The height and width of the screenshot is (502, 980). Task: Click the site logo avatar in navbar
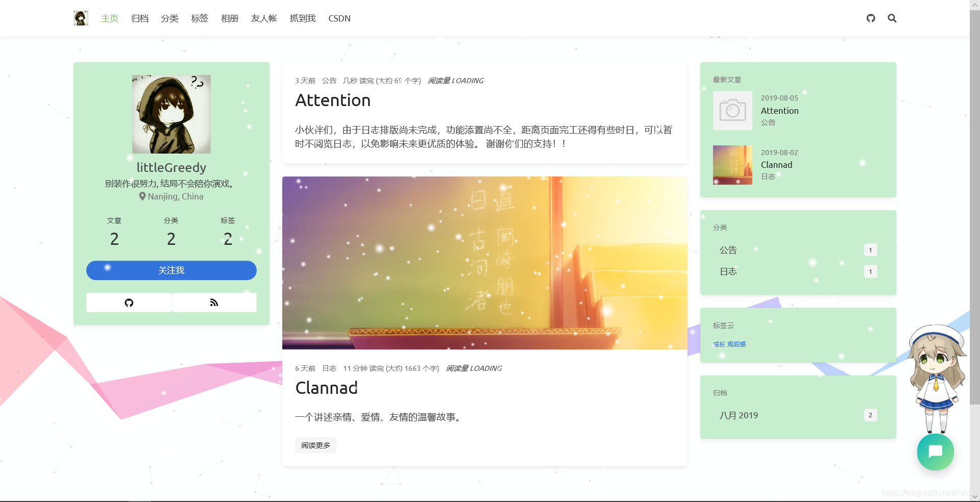(x=81, y=18)
